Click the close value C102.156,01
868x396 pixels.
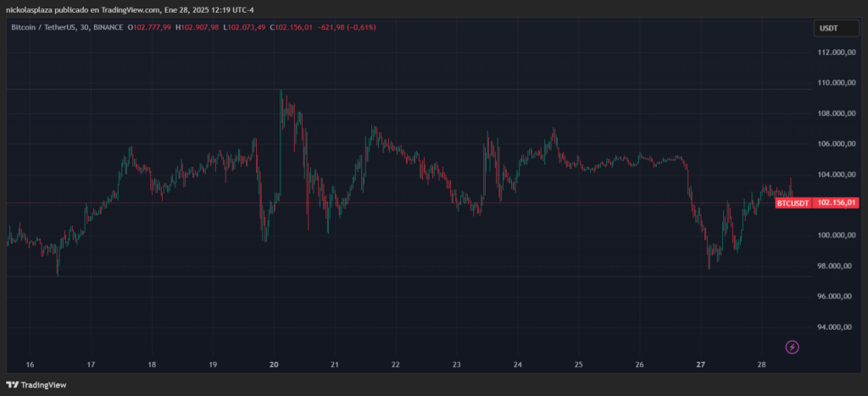292,27
